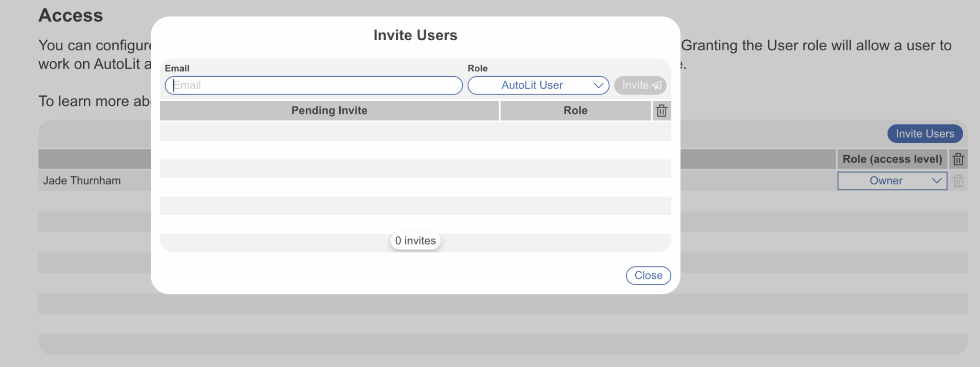The image size is (980, 367).
Task: Click the trash icon beside Role (access level)
Action: click(958, 159)
